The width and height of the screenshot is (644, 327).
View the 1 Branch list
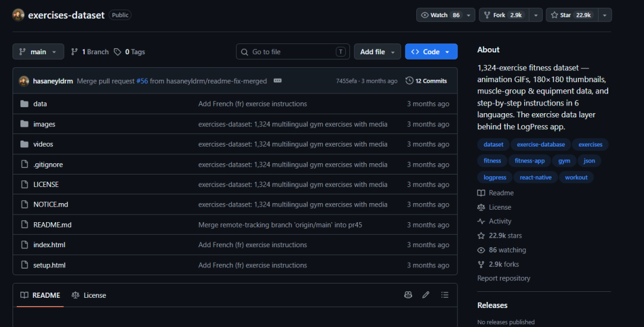(90, 52)
